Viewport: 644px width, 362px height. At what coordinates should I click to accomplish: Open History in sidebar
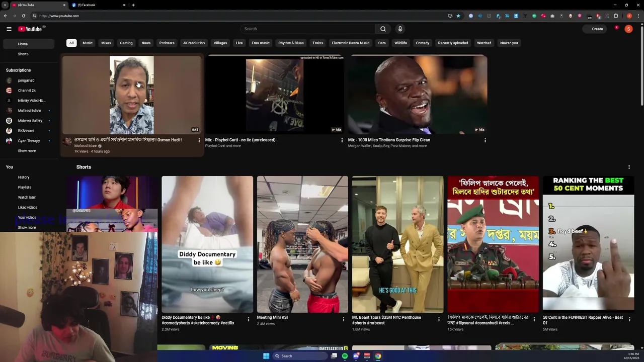[24, 177]
